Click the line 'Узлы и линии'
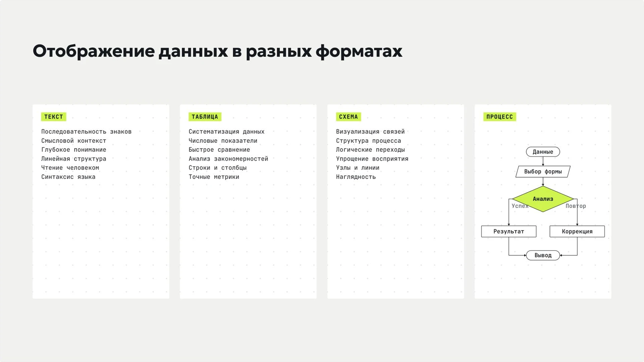Image resolution: width=644 pixels, height=362 pixels. tap(358, 168)
